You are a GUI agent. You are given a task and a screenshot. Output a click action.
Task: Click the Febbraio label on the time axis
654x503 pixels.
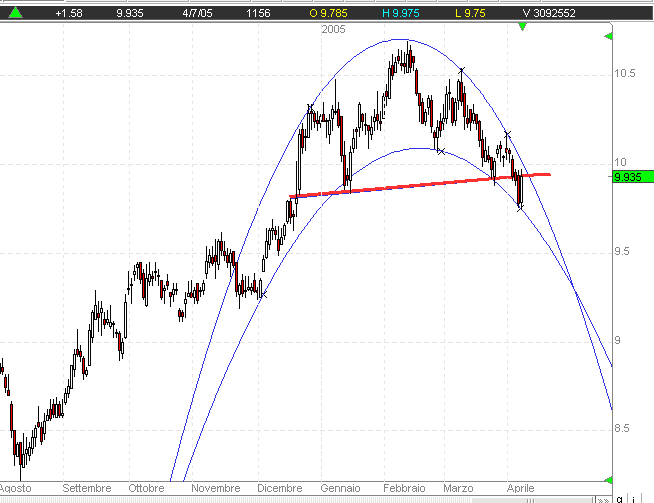tap(404, 488)
